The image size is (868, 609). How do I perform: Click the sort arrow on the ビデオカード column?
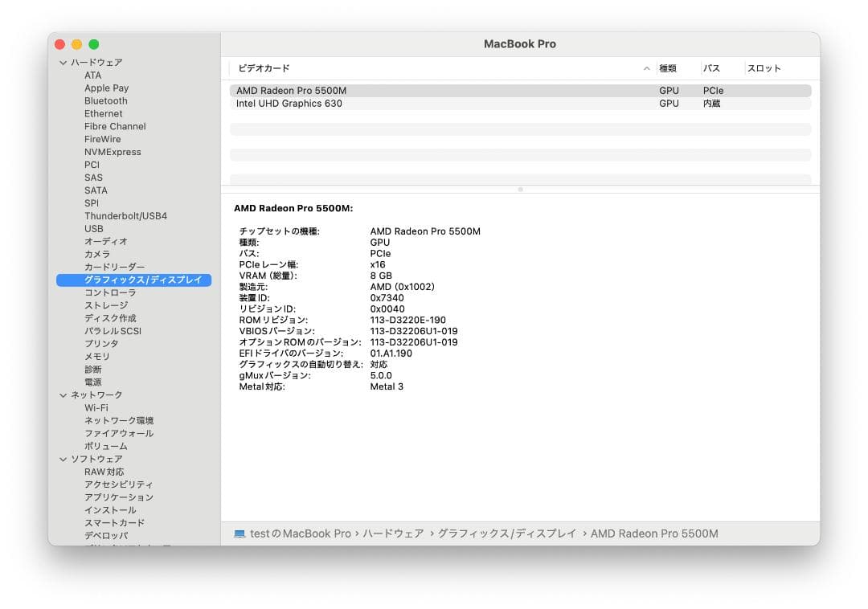click(x=645, y=68)
